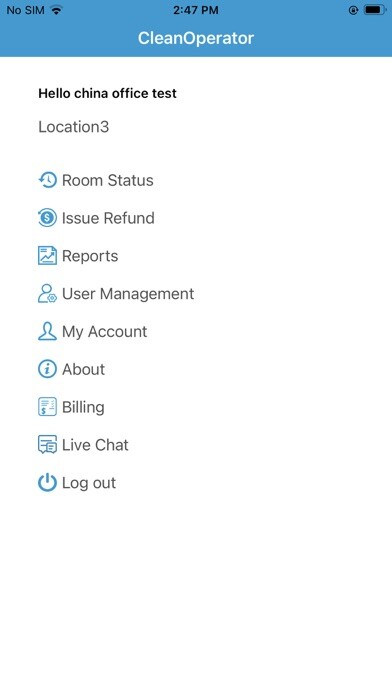This screenshot has width=392, height=696.
Task: Go to User Management
Action: (128, 294)
